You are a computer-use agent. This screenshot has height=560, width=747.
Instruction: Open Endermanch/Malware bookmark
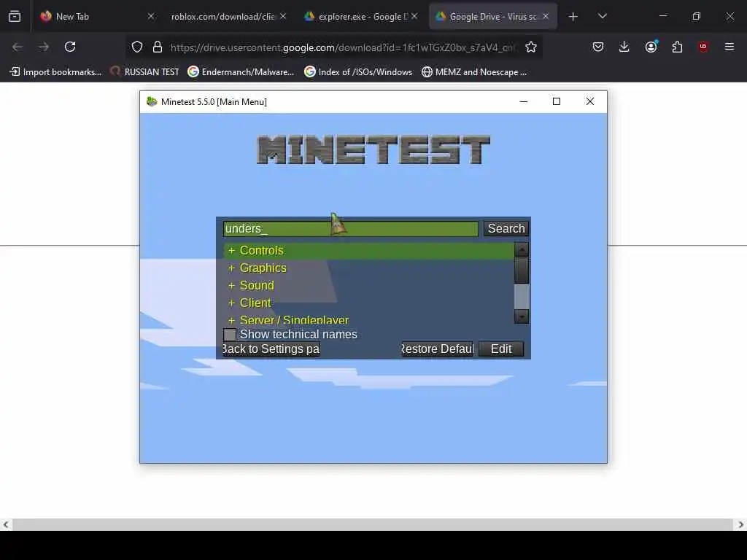[x=241, y=72]
